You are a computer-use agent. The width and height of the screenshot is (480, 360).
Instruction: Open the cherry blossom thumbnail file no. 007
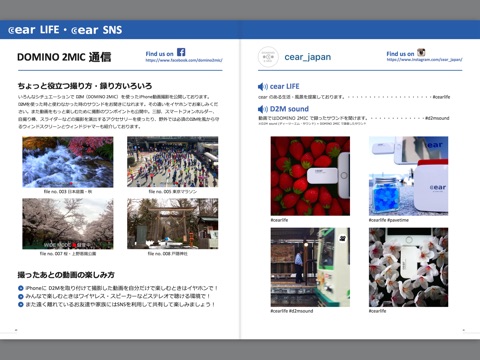pos(68,224)
